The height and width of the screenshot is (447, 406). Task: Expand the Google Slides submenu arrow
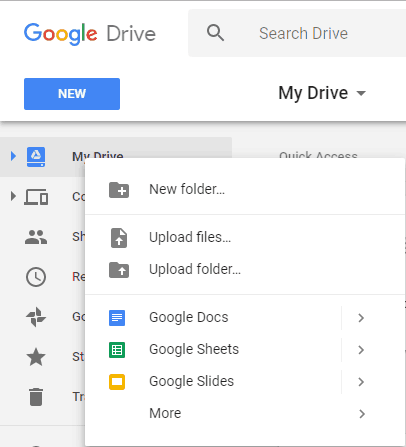(361, 382)
